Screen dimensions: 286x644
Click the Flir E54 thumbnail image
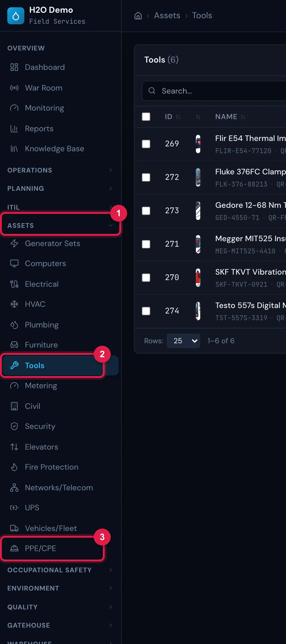[198, 144]
